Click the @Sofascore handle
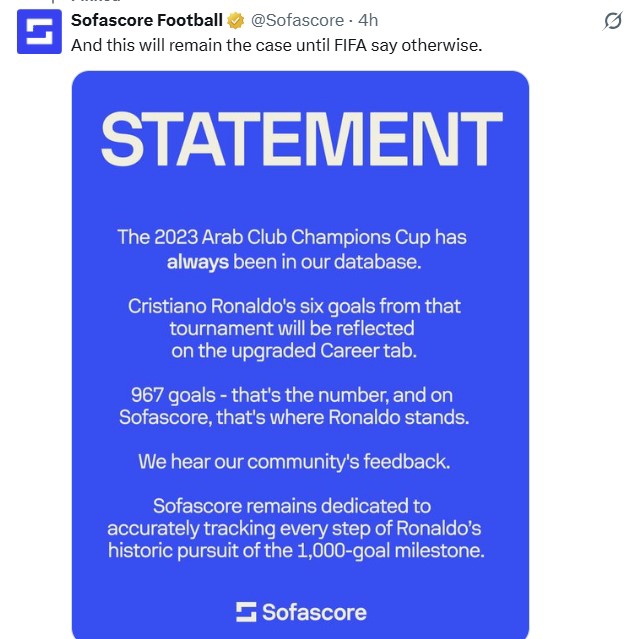627x639 pixels. pos(296,20)
